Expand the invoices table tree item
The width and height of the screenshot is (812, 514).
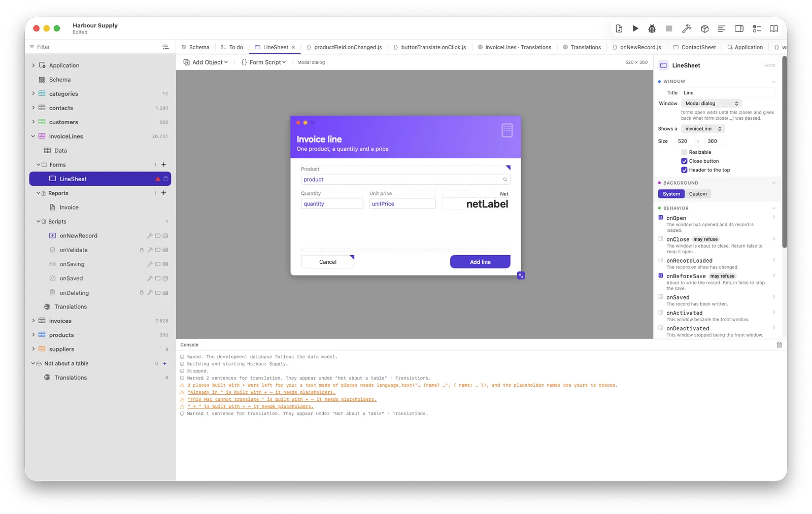[x=33, y=321]
